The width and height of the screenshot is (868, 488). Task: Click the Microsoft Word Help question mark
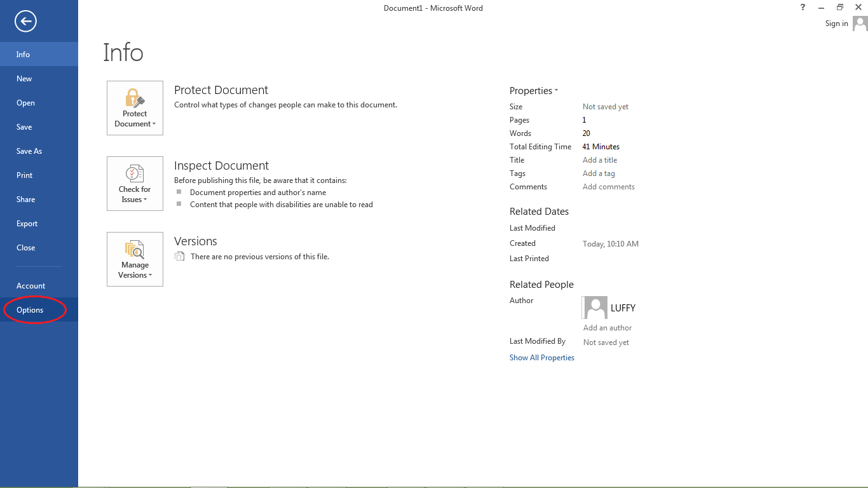tap(803, 8)
